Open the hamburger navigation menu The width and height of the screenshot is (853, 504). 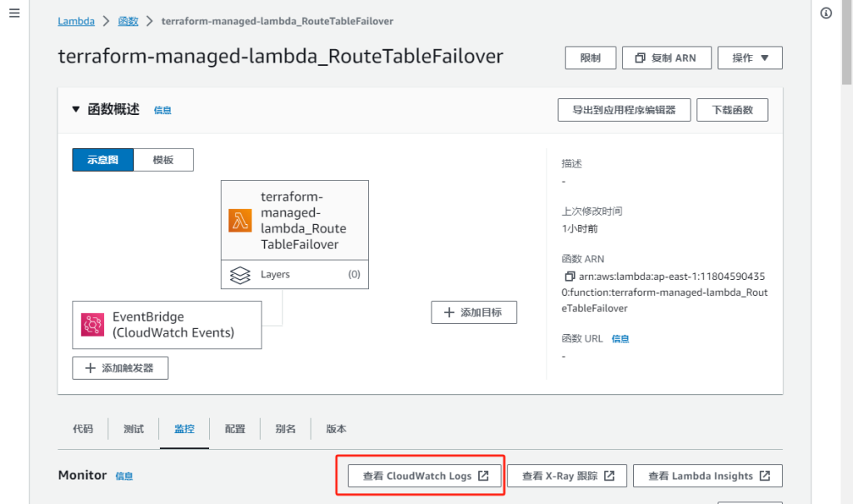(x=14, y=14)
